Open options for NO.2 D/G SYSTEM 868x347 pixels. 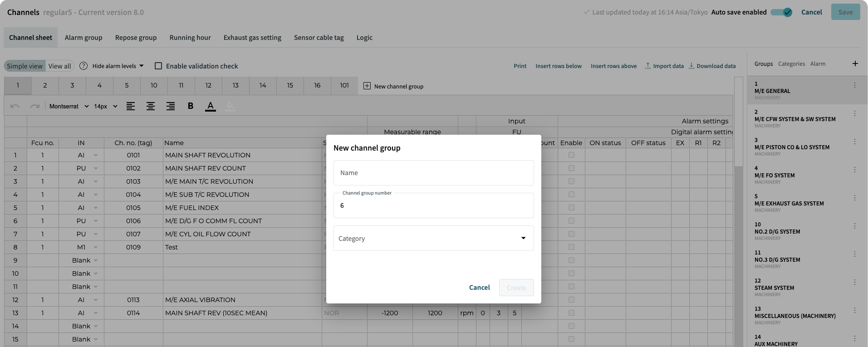855,226
